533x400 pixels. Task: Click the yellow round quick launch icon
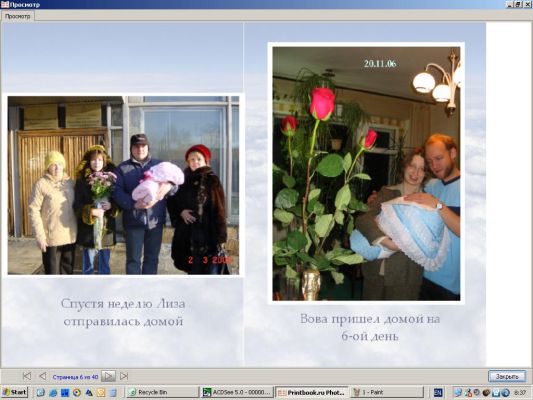pyautogui.click(x=77, y=392)
